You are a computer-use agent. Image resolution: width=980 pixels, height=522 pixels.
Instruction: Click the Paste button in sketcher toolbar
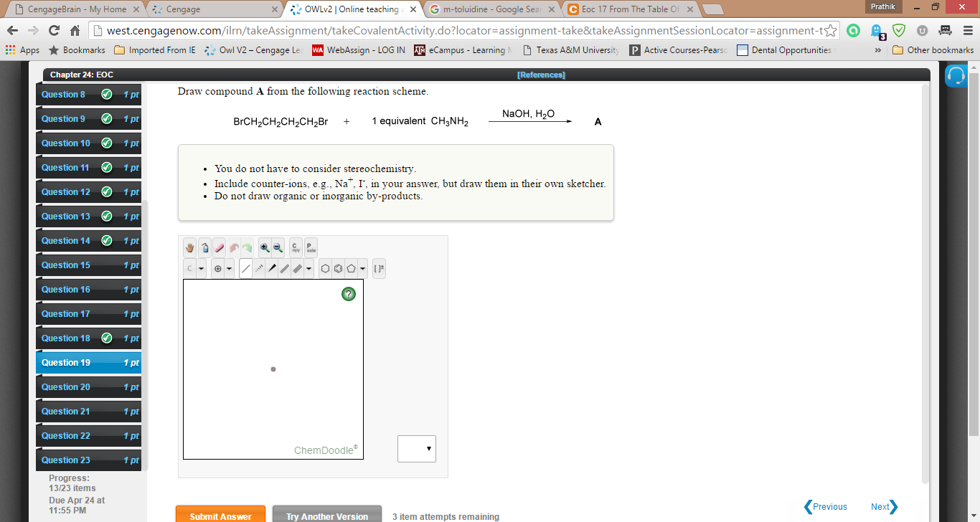311,247
